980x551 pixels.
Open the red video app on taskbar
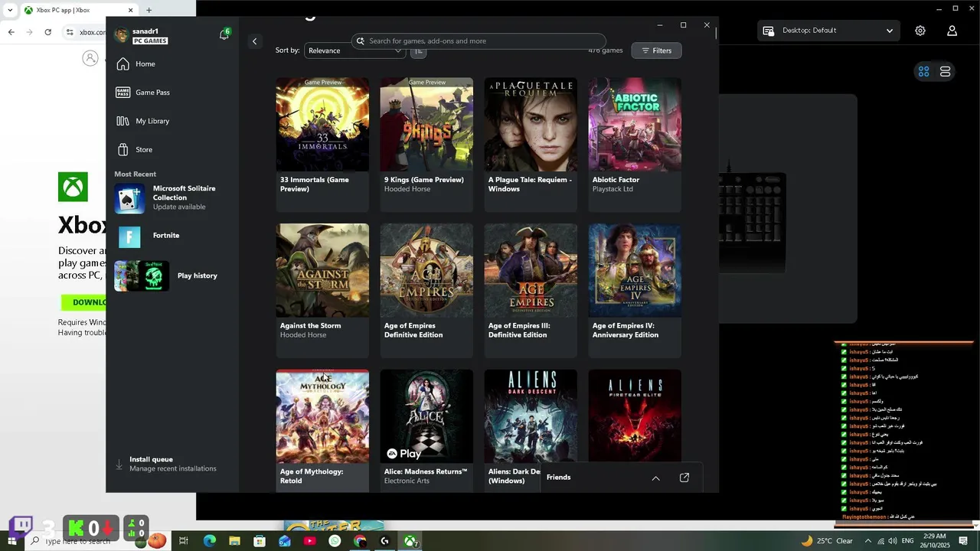(309, 541)
